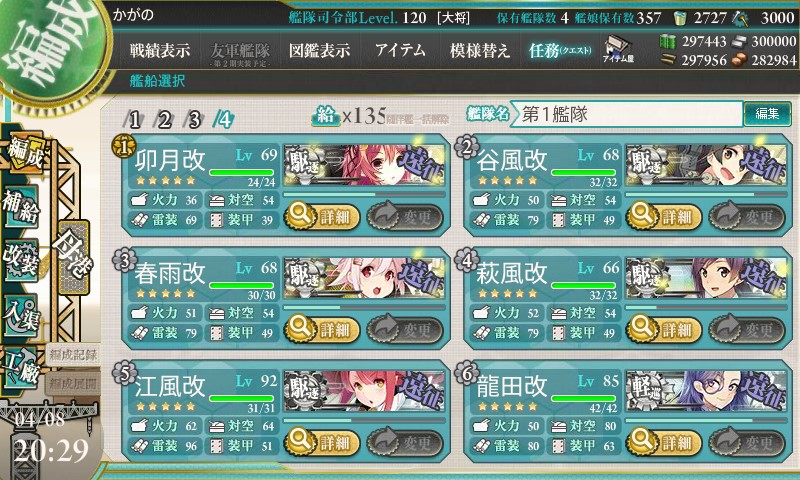Click 江風改 ship portrait thumbnail

point(364,391)
